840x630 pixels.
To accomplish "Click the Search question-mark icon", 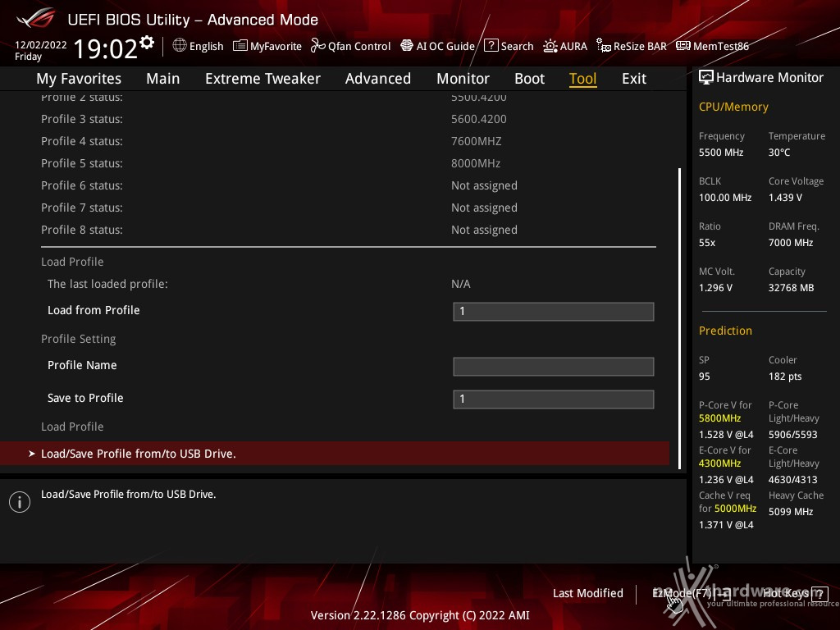I will pyautogui.click(x=491, y=46).
